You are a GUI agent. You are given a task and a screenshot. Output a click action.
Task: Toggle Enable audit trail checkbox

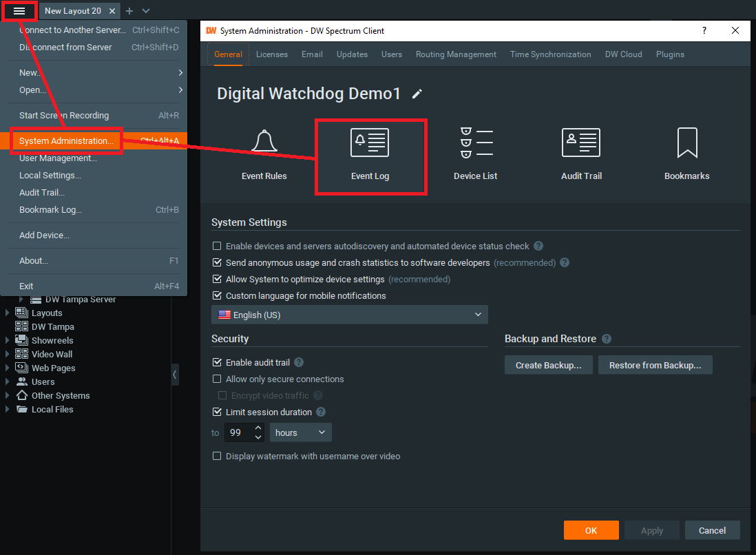(x=217, y=362)
